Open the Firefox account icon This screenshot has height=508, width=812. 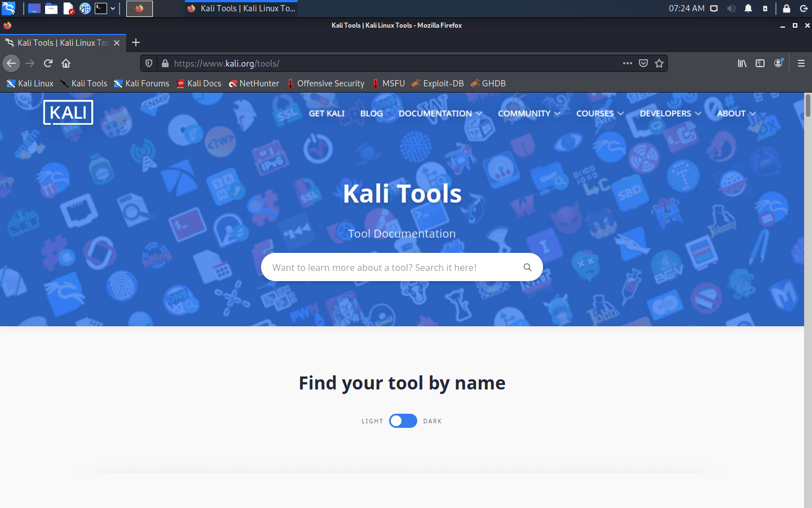click(x=779, y=63)
